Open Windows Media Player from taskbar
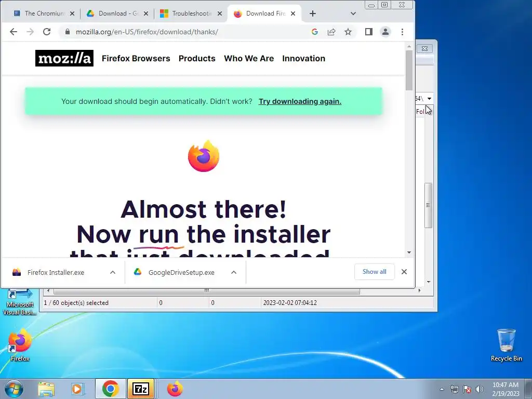This screenshot has height=399, width=532. point(78,389)
